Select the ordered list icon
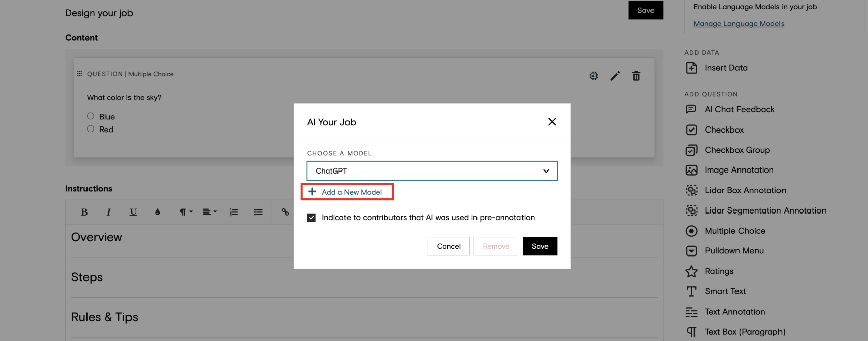The height and width of the screenshot is (341, 868). [234, 212]
